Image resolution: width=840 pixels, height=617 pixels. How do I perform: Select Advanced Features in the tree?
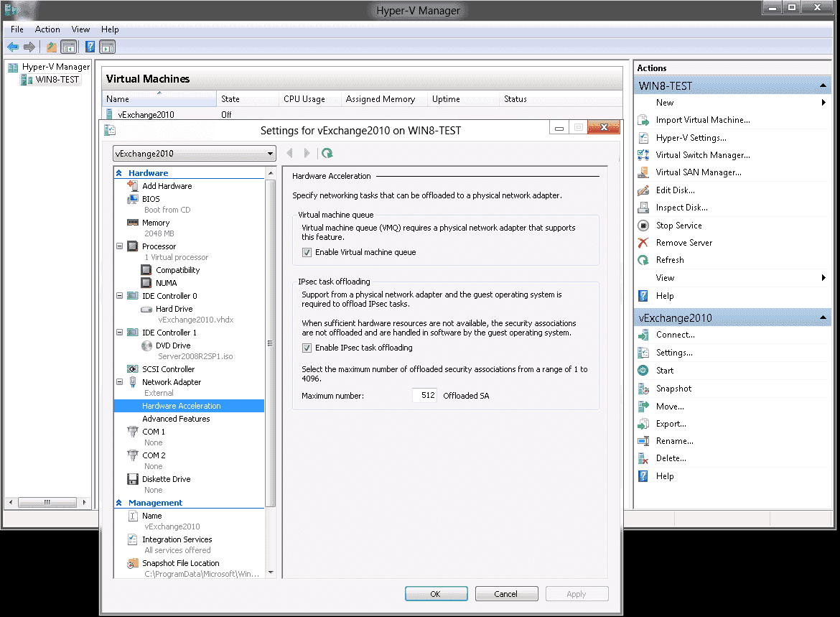click(176, 419)
